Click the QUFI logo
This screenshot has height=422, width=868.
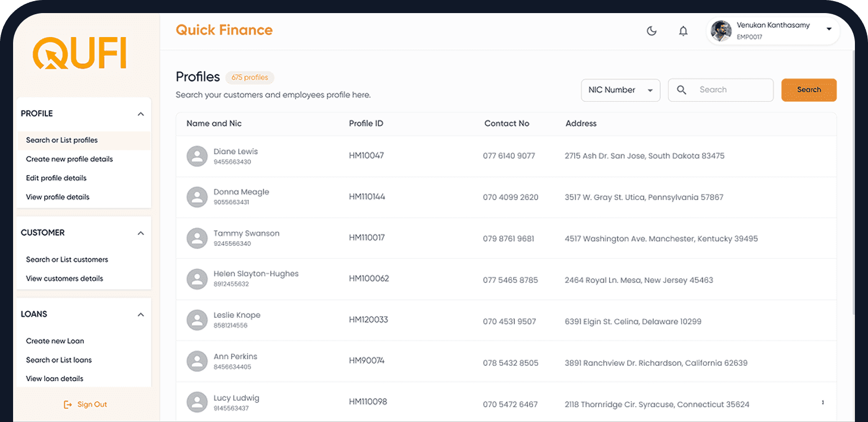80,53
